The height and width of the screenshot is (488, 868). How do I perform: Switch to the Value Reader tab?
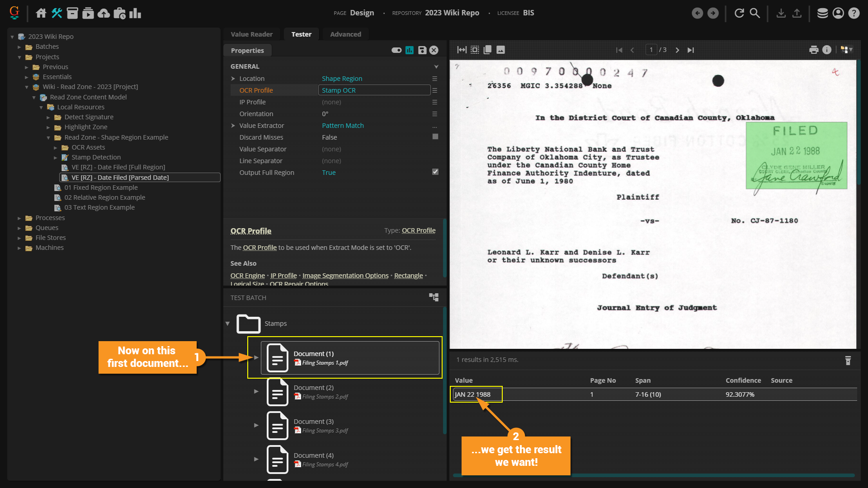click(x=251, y=34)
